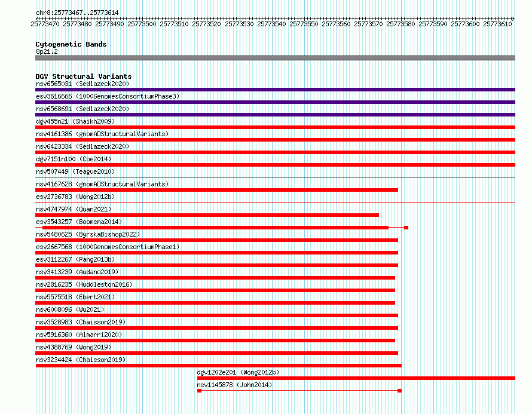
Task: Click the nsv507449 (Teague2010) label
Action: coord(75,171)
